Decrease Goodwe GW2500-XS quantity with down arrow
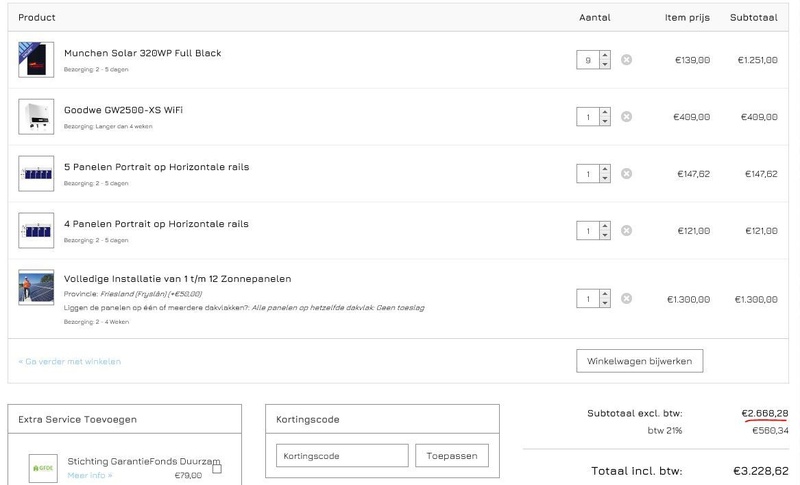This screenshot has width=800, height=485. 605,121
